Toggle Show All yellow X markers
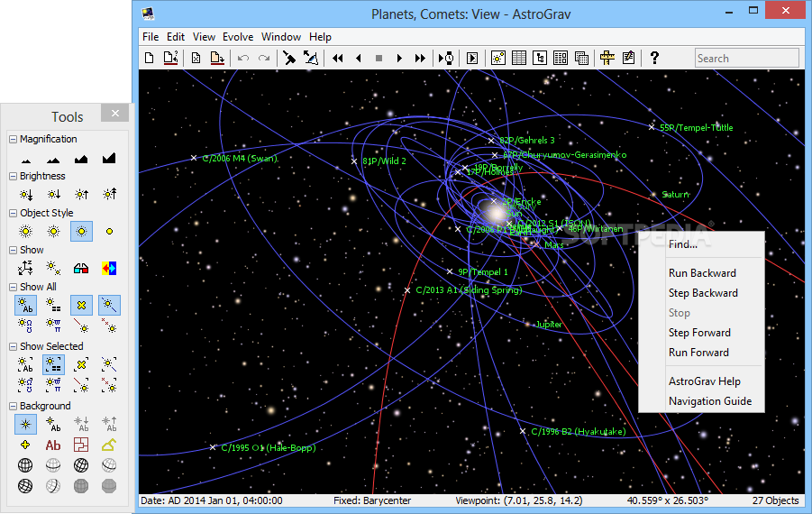Screen dimensions: 812x514 pos(81,305)
